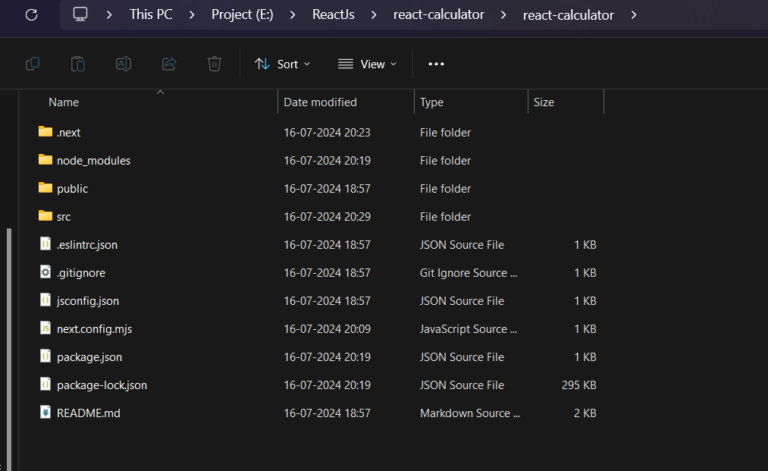Sort by Type column header
Image resolution: width=768 pixels, height=471 pixels.
click(432, 102)
